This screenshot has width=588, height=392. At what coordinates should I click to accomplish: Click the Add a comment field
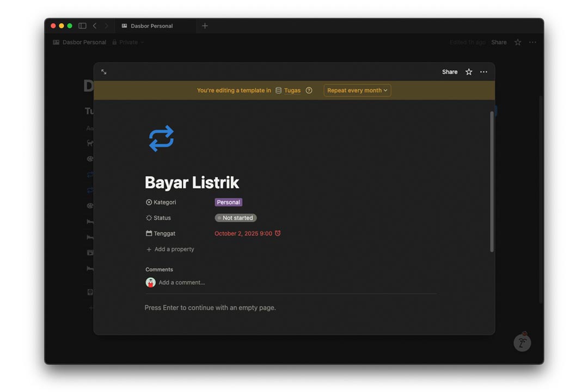tap(182, 283)
